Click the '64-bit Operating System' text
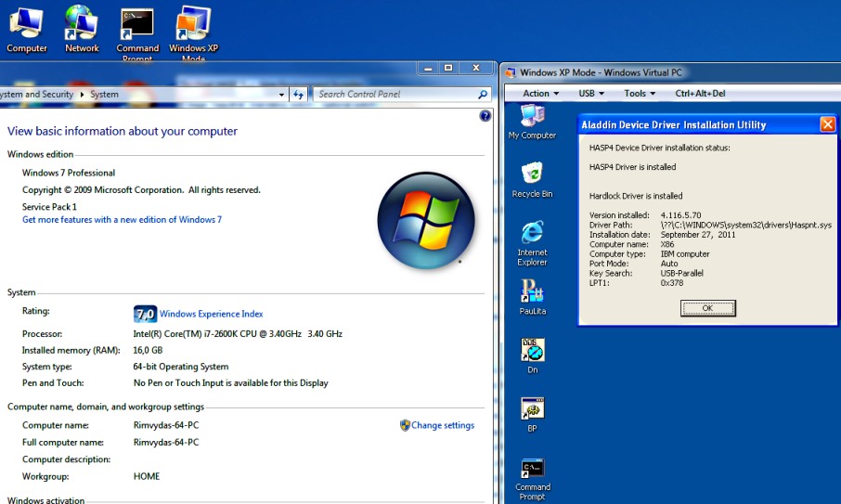This screenshot has width=841, height=504. (x=181, y=367)
